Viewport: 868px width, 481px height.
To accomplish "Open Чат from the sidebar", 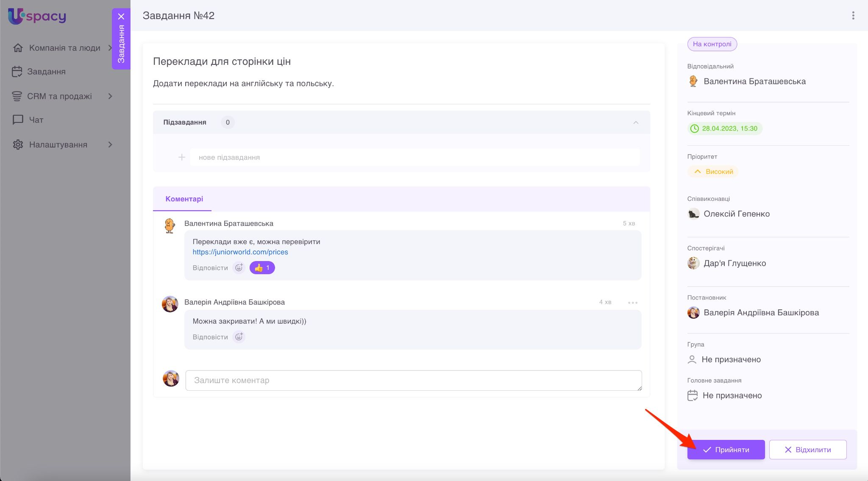I will click(36, 120).
